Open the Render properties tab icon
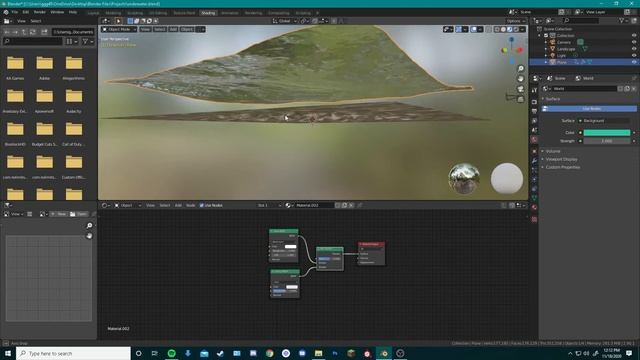The image size is (640, 360). (534, 102)
